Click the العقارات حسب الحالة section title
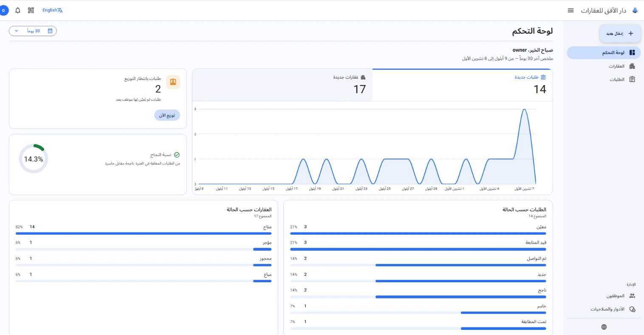Screen dimensions: 644x335 point(249,210)
